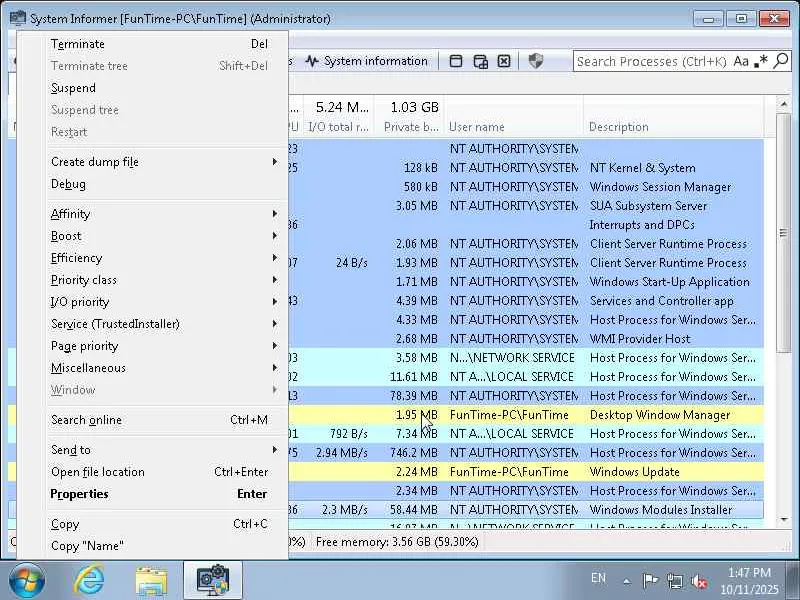Expand the Send to submenu
The width and height of the screenshot is (800, 600).
(x=160, y=449)
